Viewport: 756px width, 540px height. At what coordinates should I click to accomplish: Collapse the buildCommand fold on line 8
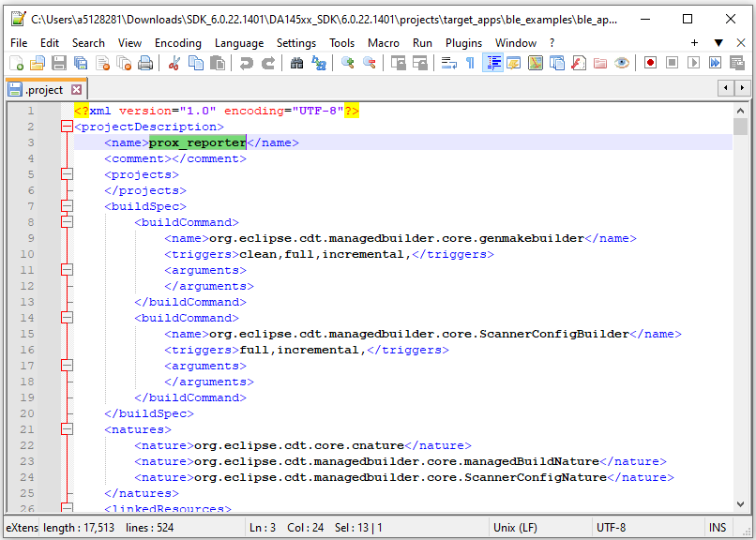(67, 222)
